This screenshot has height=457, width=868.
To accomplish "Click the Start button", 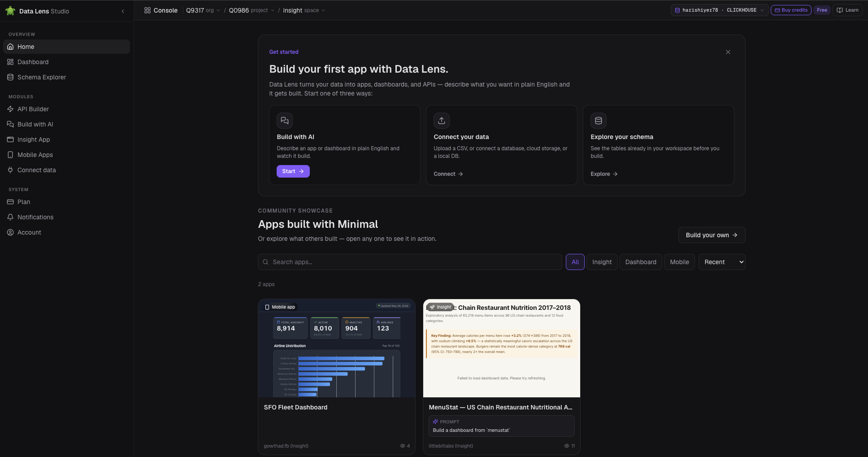I will point(293,171).
